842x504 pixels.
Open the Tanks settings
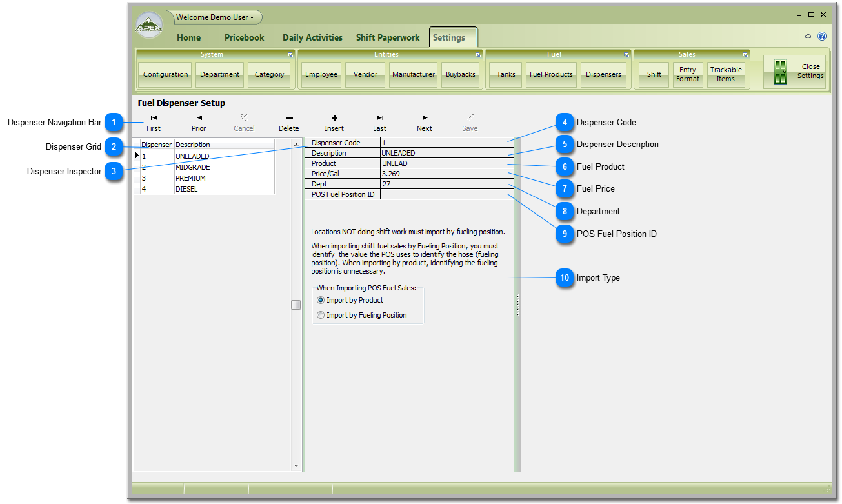point(506,75)
